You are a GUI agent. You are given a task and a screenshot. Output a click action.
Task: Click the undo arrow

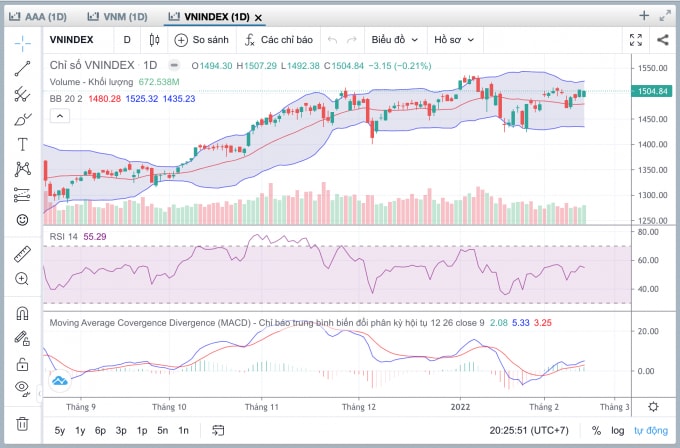coord(332,40)
